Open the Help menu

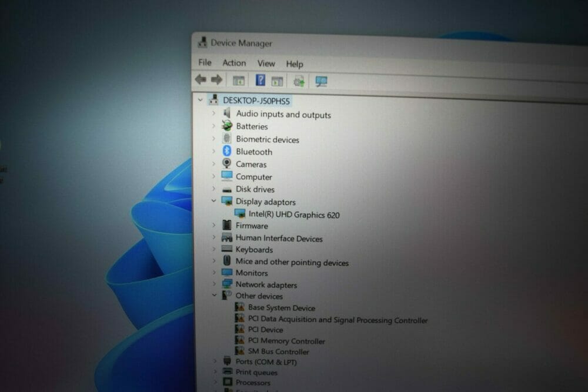tap(295, 64)
